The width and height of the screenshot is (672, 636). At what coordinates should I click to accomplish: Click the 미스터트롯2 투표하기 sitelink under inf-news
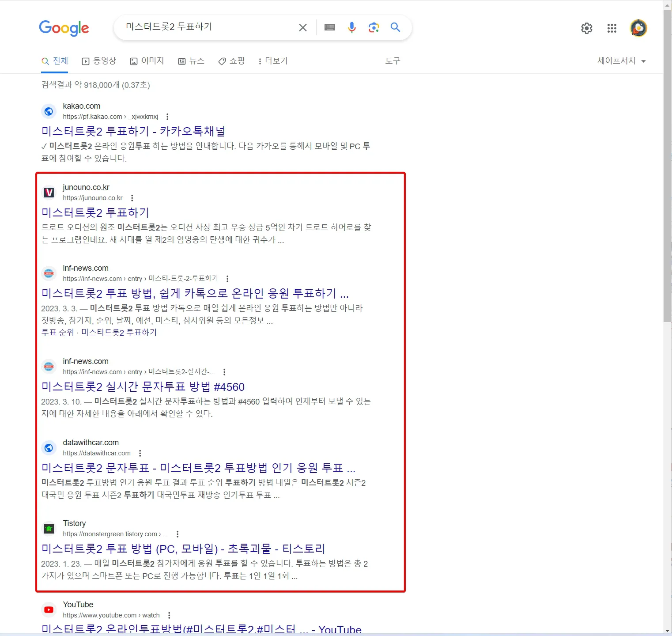coord(119,332)
